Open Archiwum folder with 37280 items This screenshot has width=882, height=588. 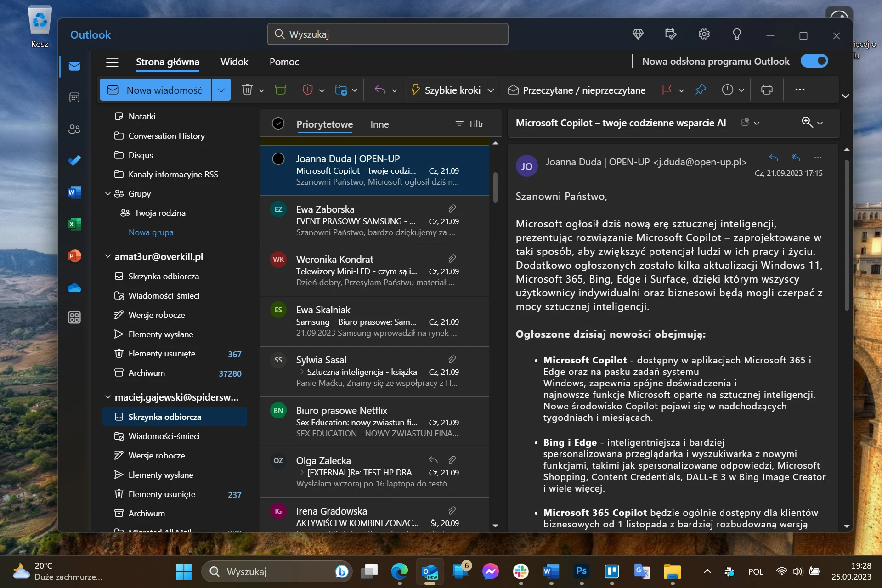pos(175,373)
